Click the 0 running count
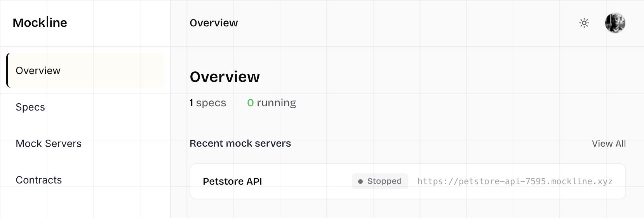 (272, 103)
